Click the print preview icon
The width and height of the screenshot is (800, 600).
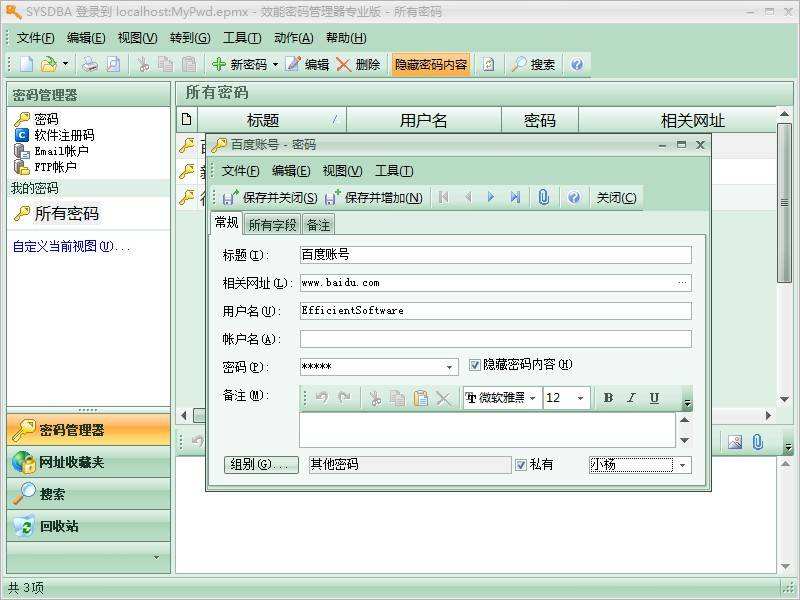(x=113, y=64)
